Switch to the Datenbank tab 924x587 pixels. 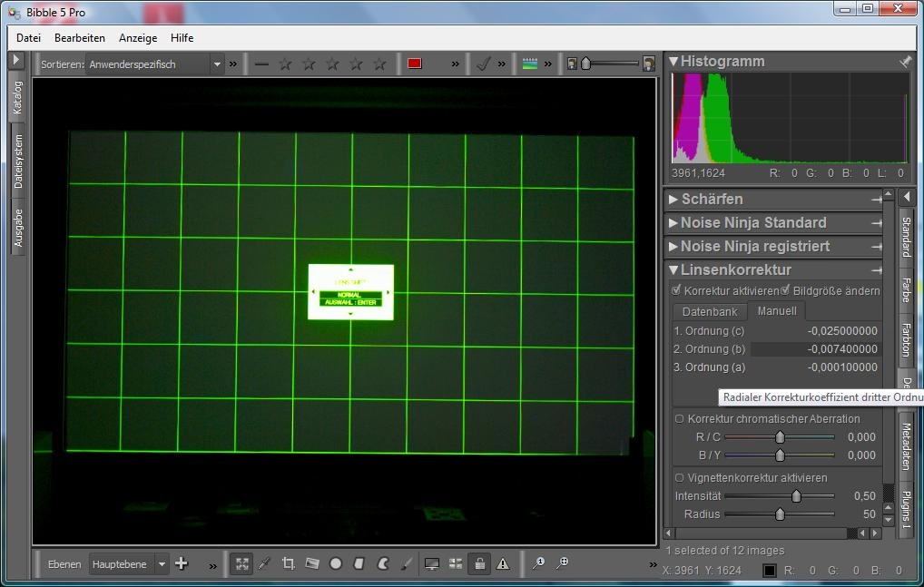tap(710, 311)
